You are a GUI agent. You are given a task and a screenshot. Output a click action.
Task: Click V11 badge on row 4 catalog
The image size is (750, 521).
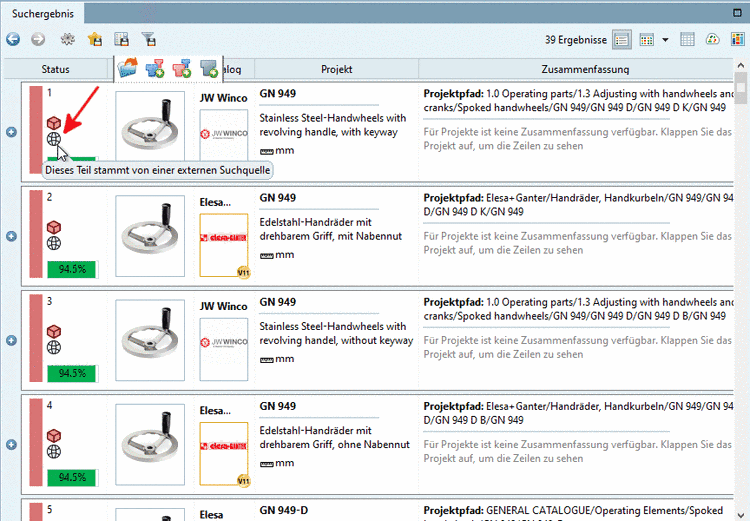(x=243, y=481)
